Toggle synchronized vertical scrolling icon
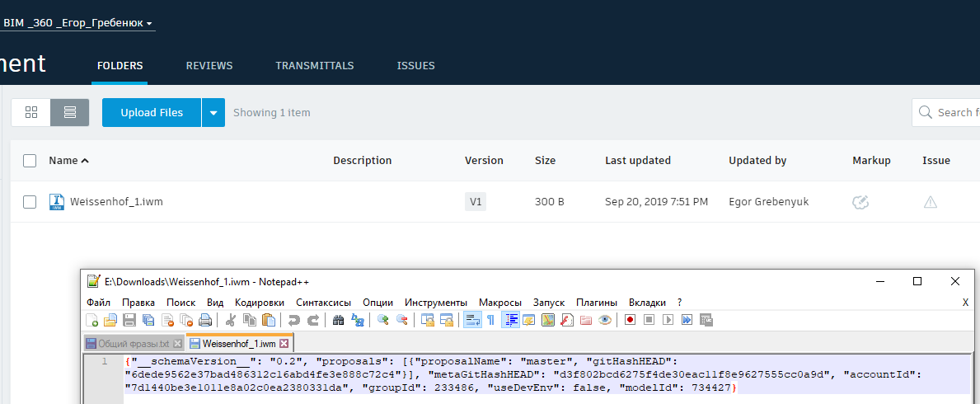The width and height of the screenshot is (980, 404). (428, 320)
